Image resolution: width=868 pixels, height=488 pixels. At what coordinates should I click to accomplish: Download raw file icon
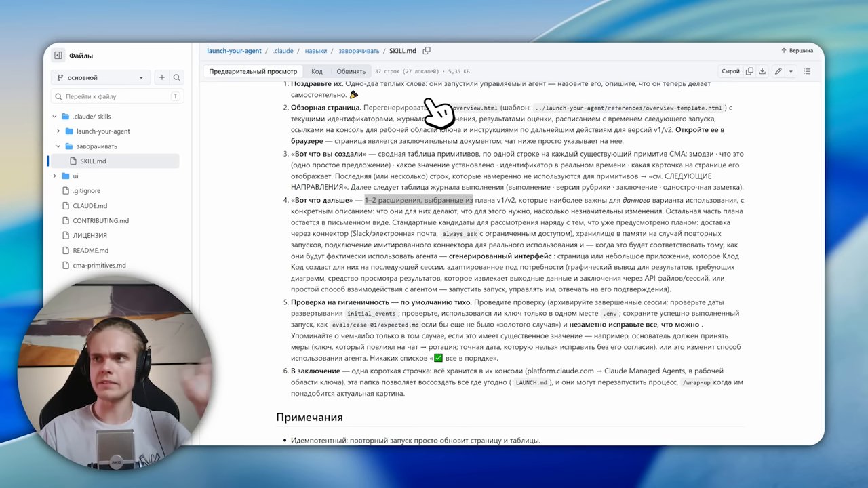[x=762, y=71]
